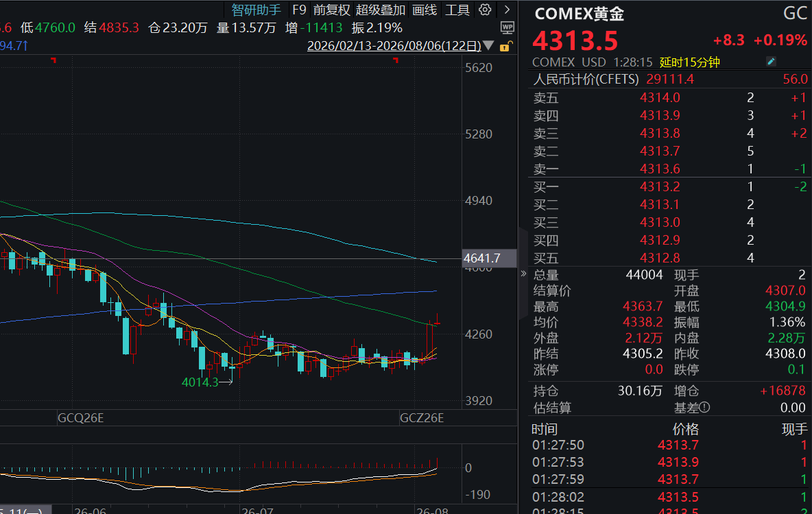Click the COMEX黄金 title

coord(579,14)
